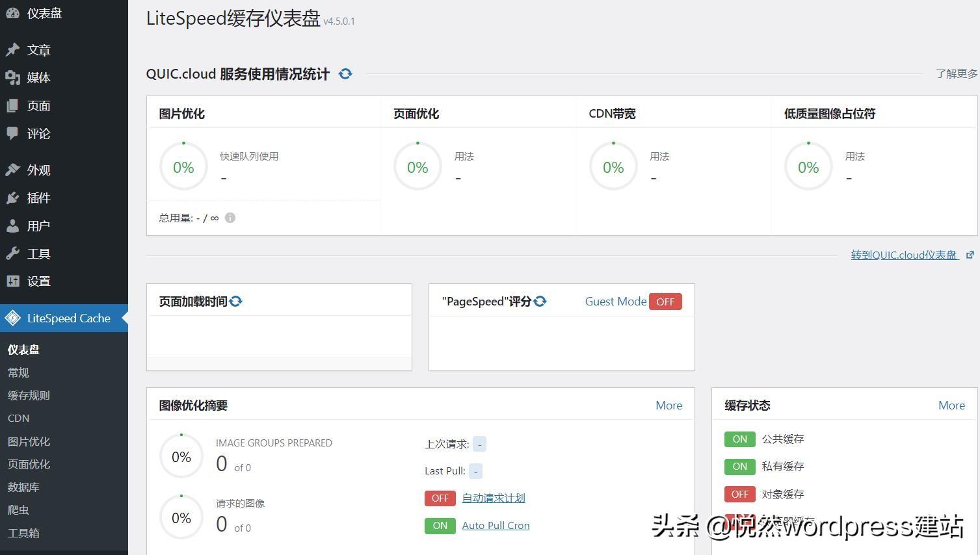Click 图片优化 usage 0% gauge

[183, 166]
